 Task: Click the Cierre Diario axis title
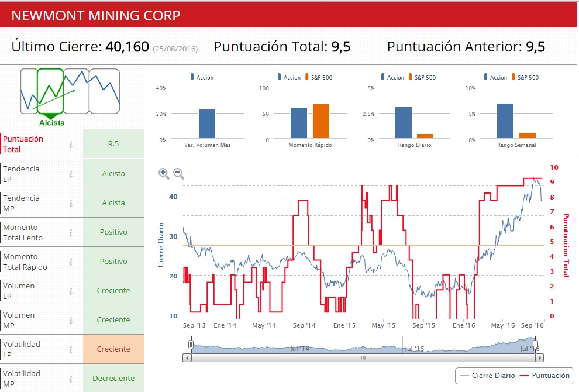[161, 245]
